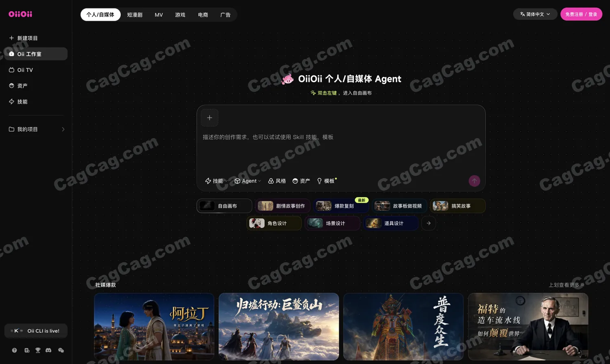Screen dimensions: 610x364
Task: Click the 社媒爆款 section heading
Action: pyautogui.click(x=106, y=285)
